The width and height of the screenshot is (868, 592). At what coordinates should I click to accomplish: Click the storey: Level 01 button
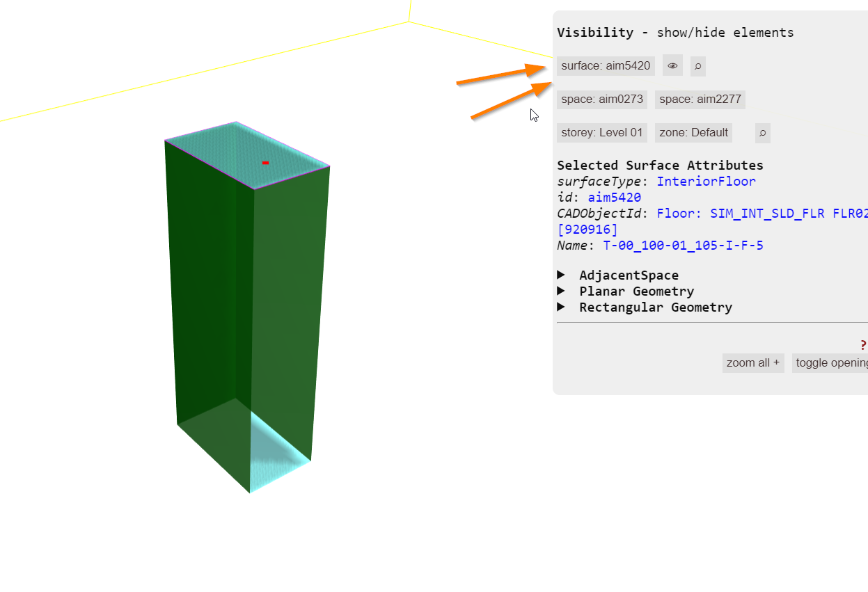[602, 133]
